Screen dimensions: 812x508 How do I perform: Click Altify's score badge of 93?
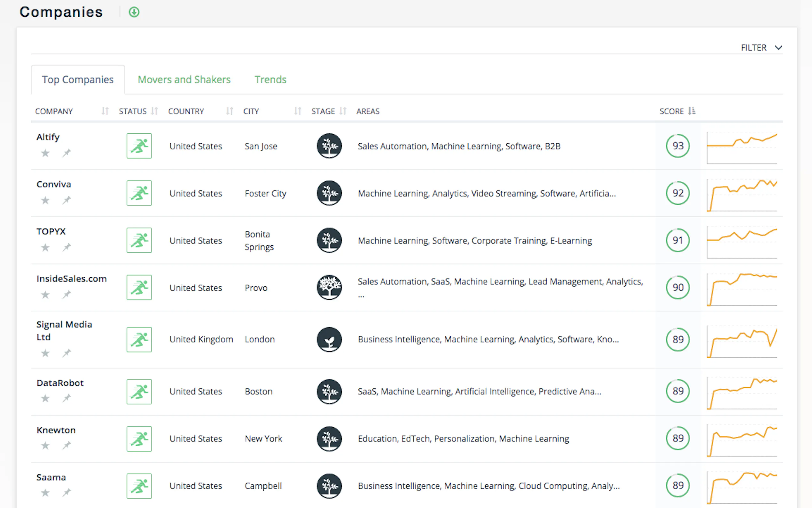(x=678, y=146)
